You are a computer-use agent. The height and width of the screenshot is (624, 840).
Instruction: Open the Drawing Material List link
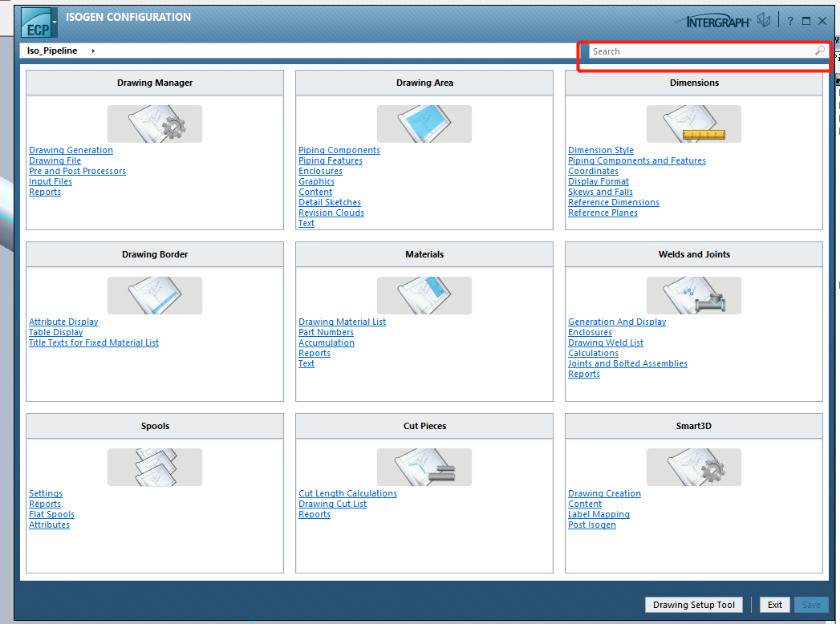click(342, 322)
